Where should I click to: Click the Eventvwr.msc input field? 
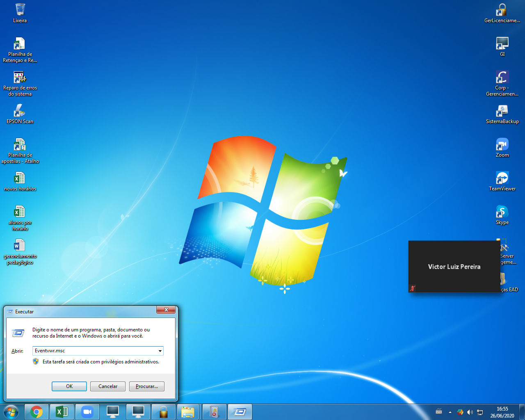click(x=98, y=351)
